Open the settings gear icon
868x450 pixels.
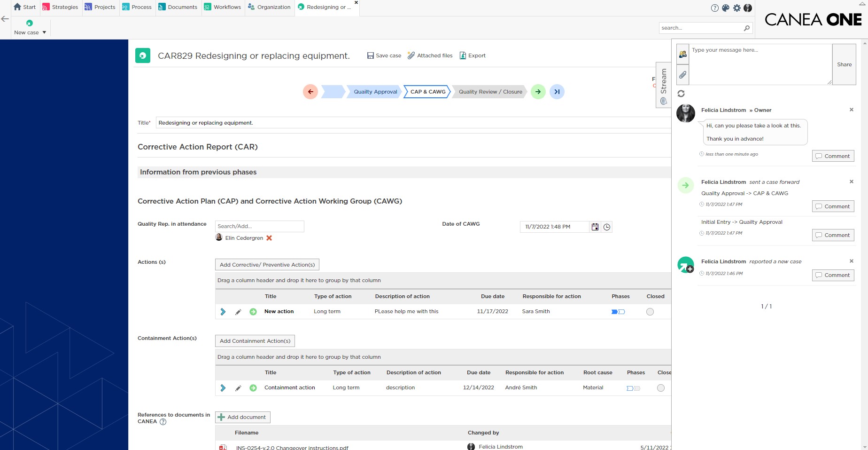click(x=736, y=8)
